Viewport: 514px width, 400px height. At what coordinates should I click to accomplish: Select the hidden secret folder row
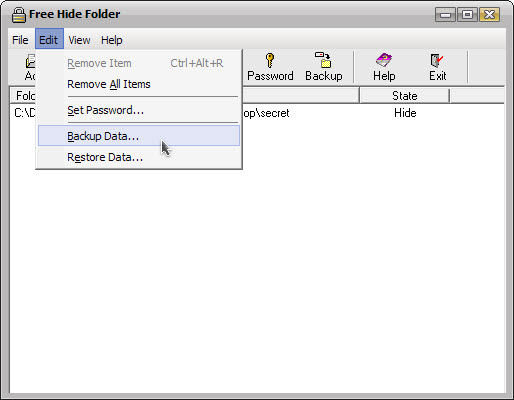(x=257, y=113)
